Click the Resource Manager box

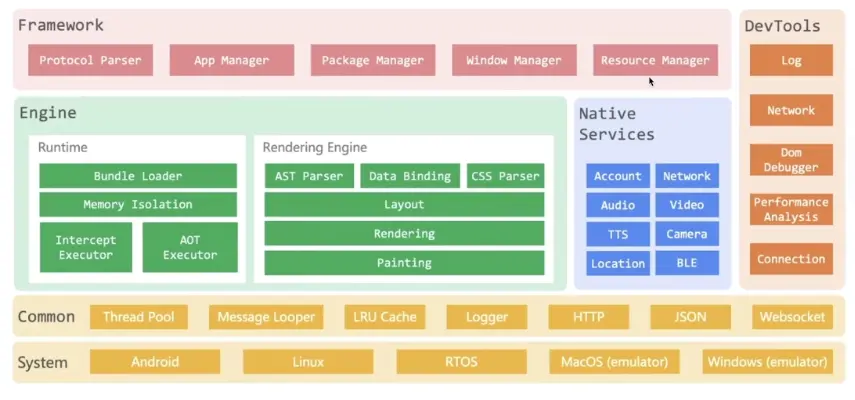click(x=655, y=60)
